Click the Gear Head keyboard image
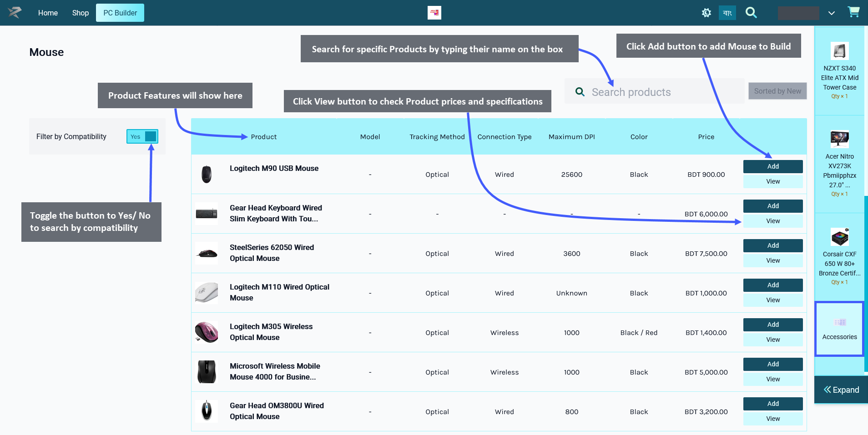This screenshot has width=868, height=435. coord(207,214)
